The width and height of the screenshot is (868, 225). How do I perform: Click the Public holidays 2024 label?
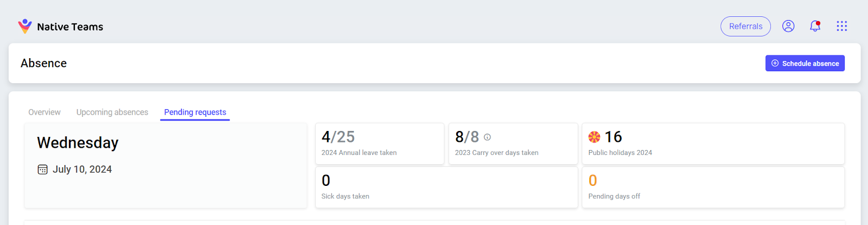[x=620, y=153]
